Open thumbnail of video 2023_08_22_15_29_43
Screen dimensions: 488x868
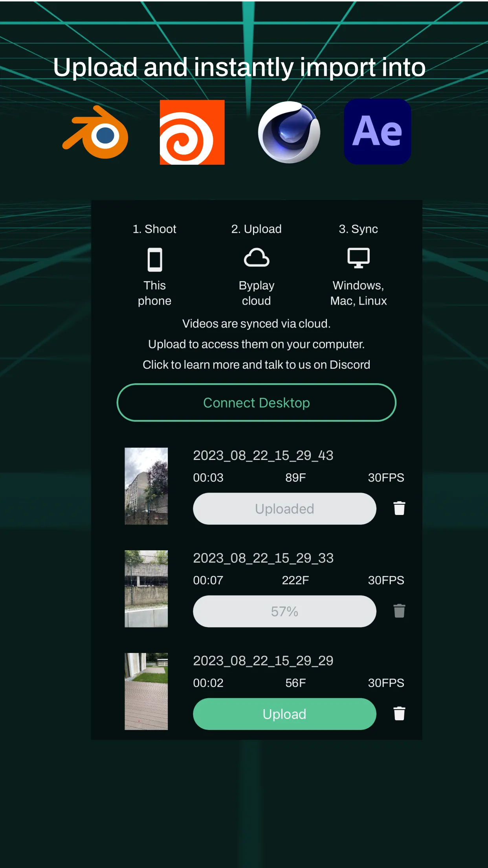point(146,486)
